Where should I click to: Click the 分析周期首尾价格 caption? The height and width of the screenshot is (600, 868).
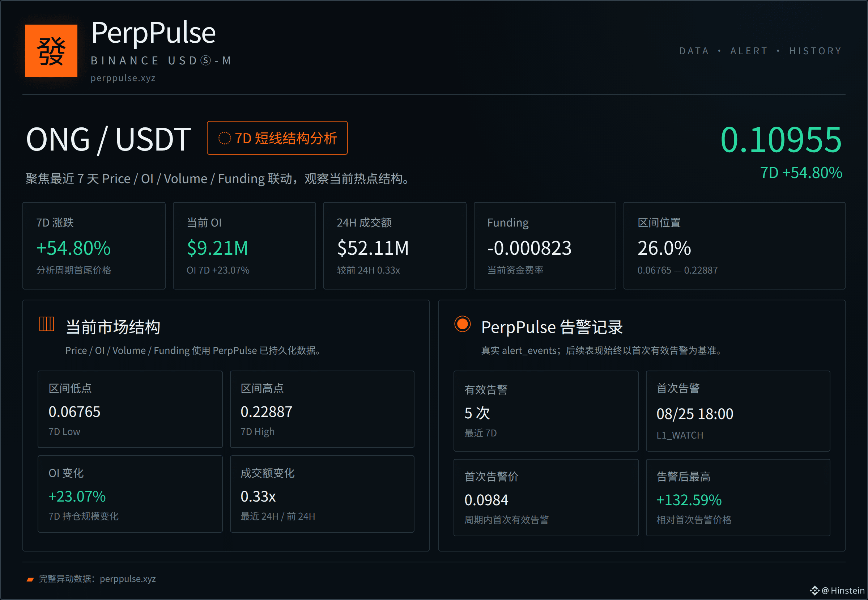(x=74, y=270)
